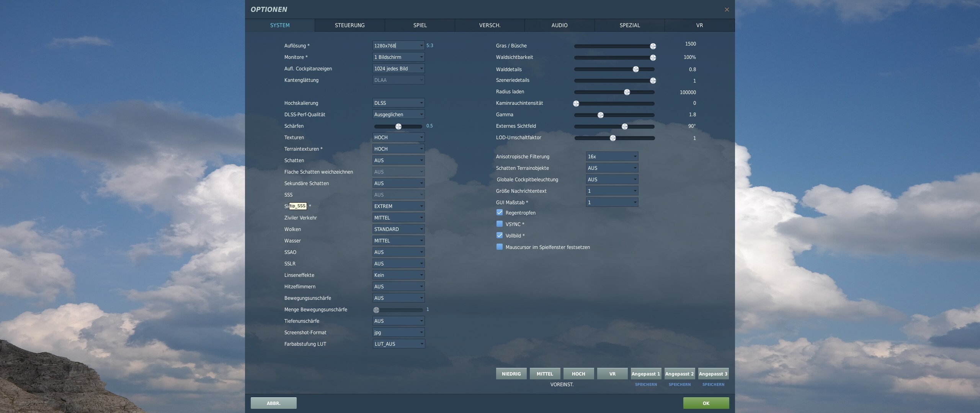Click the Schärfen slider handle
980x413 pixels.
pos(399,127)
